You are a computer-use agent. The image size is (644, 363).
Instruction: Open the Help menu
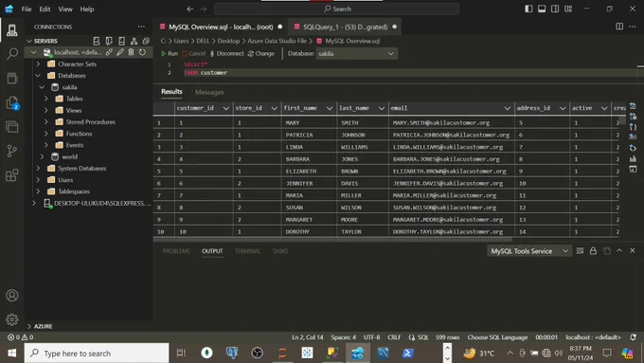87,9
